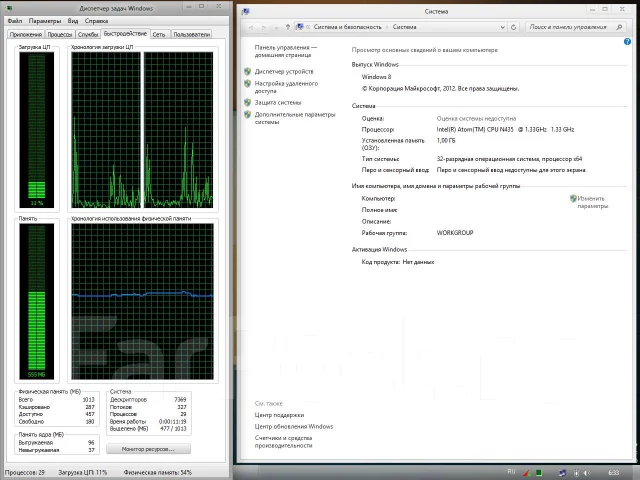Click the Intel(R) Atom(TM) CPU N435 text
The image size is (640, 480).
click(475, 129)
